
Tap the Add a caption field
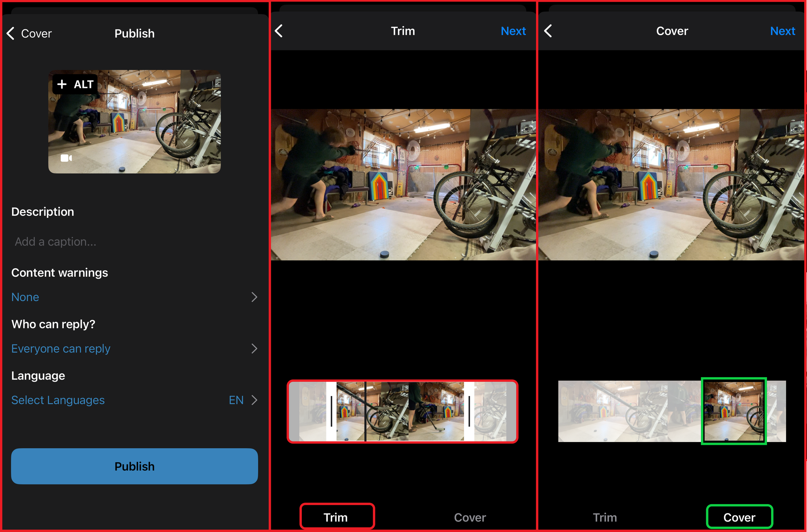[x=55, y=241]
